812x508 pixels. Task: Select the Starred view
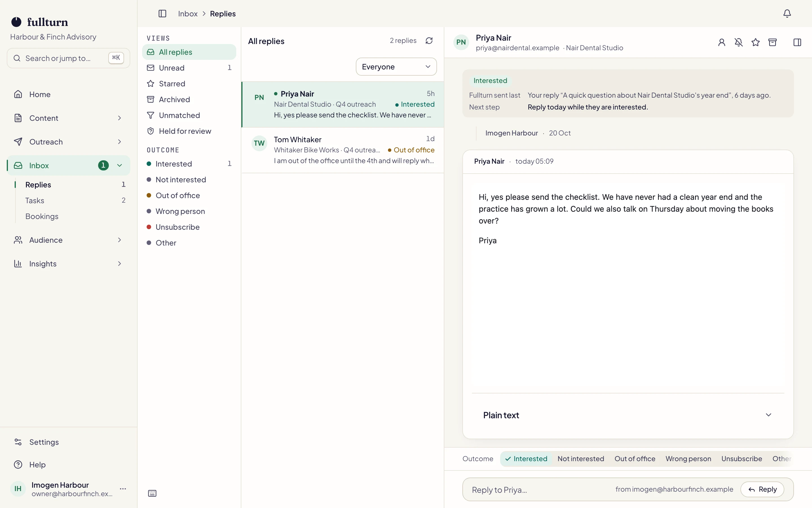coord(189,84)
